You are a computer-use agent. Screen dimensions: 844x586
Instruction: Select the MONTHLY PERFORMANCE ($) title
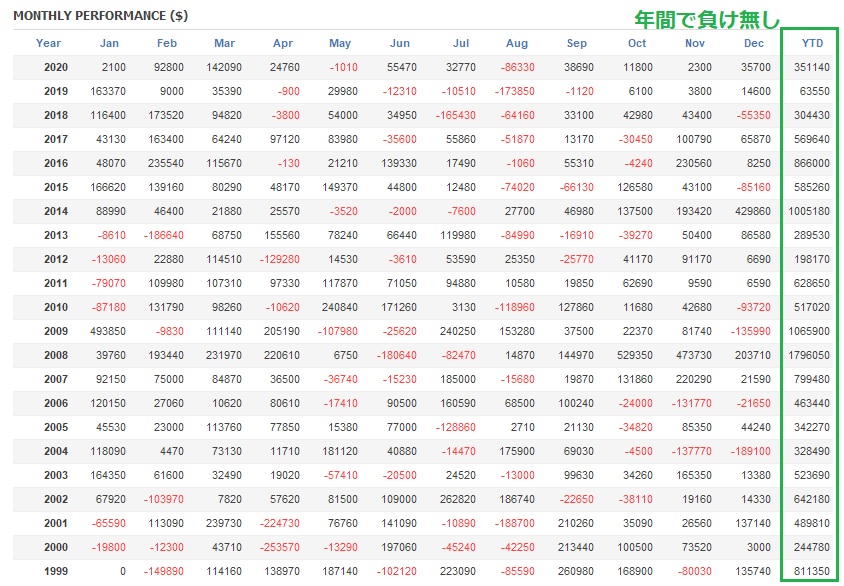point(101,16)
